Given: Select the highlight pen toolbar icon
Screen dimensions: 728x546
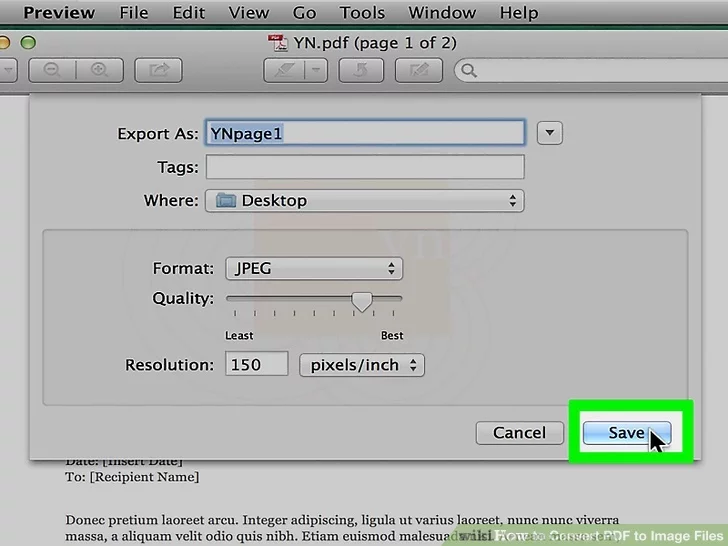Looking at the screenshot, I should click(x=283, y=71).
